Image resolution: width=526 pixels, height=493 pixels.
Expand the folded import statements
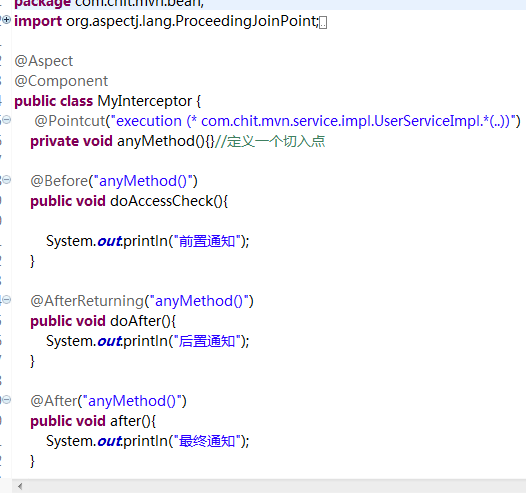7,20
